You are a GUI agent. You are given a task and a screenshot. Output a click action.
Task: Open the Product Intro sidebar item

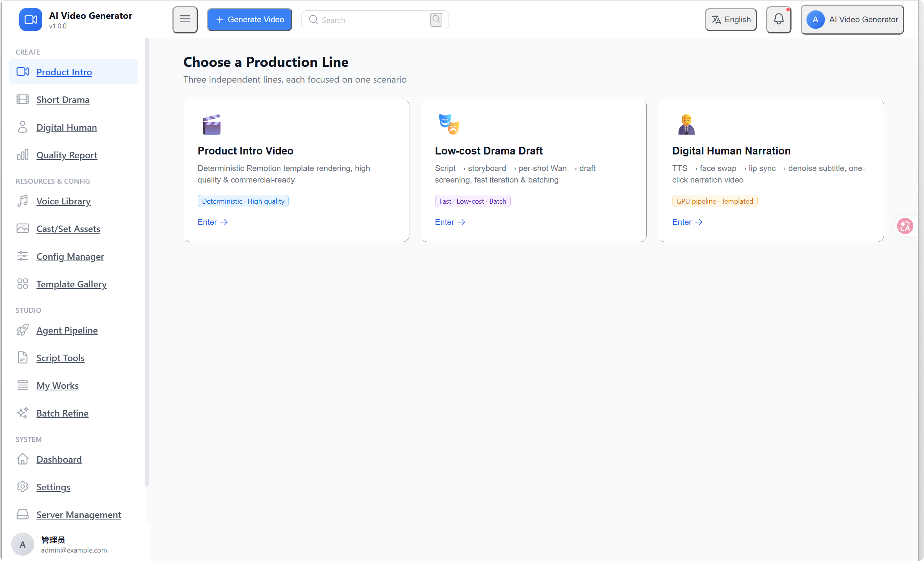[73, 72]
